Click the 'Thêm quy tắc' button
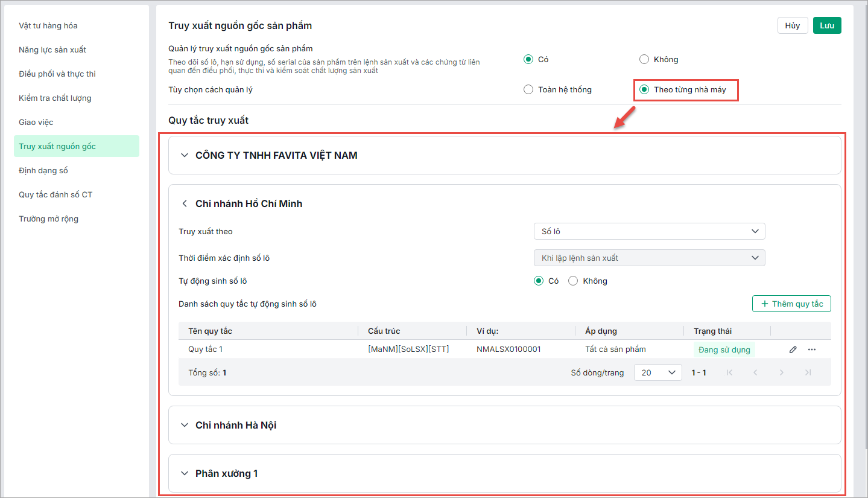 791,304
